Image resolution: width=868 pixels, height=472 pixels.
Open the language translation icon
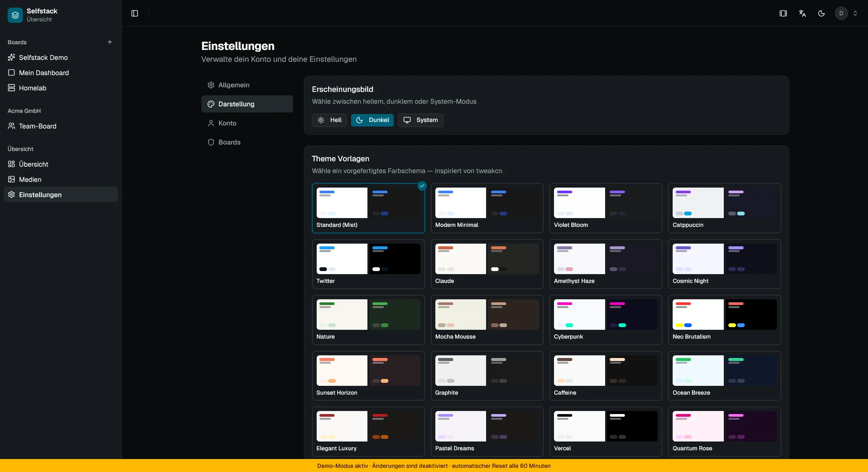(x=802, y=13)
